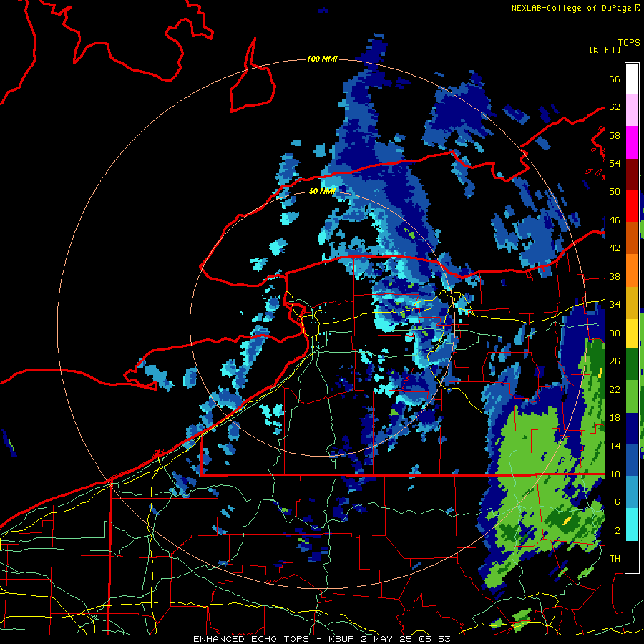The width and height of the screenshot is (644, 644).
Task: Click the legend value 10
Action: pyautogui.click(x=615, y=474)
